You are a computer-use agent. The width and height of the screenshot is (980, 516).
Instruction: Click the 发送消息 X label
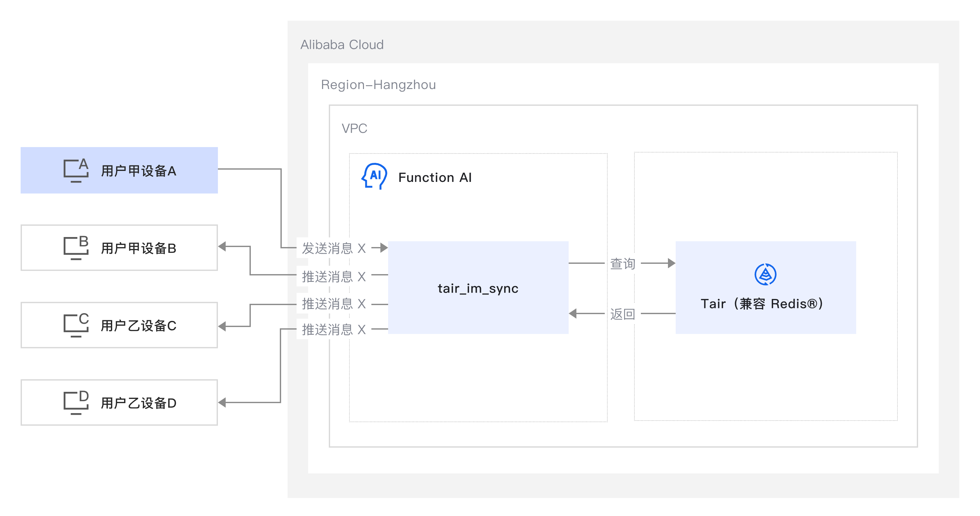[x=334, y=249]
